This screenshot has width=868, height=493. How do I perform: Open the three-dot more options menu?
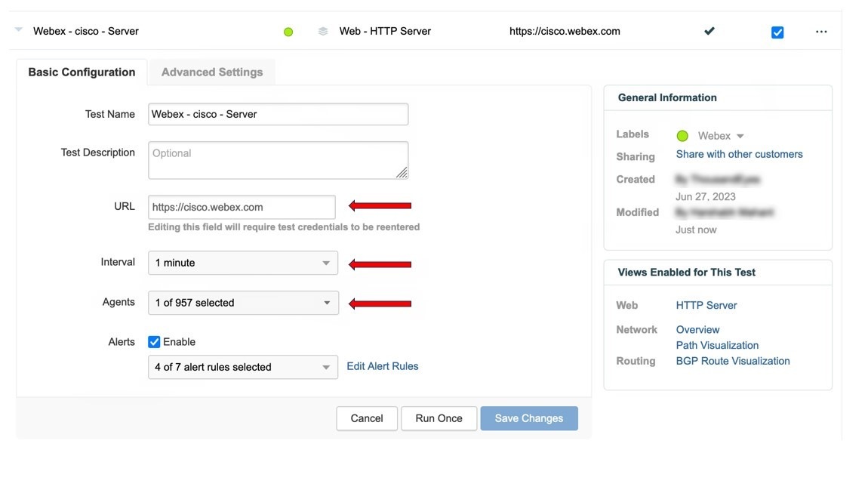click(x=821, y=32)
